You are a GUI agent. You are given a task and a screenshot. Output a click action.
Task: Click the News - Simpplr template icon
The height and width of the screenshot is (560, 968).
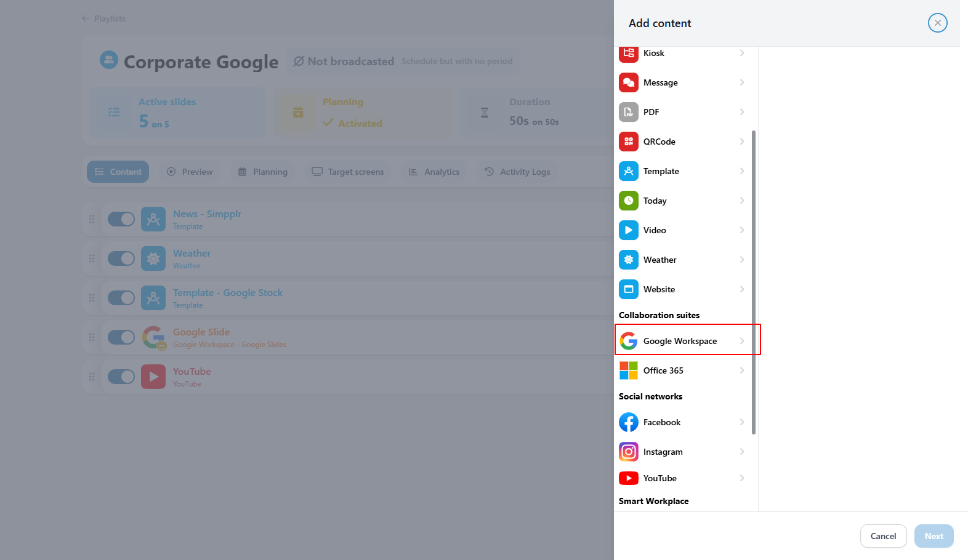pyautogui.click(x=153, y=219)
